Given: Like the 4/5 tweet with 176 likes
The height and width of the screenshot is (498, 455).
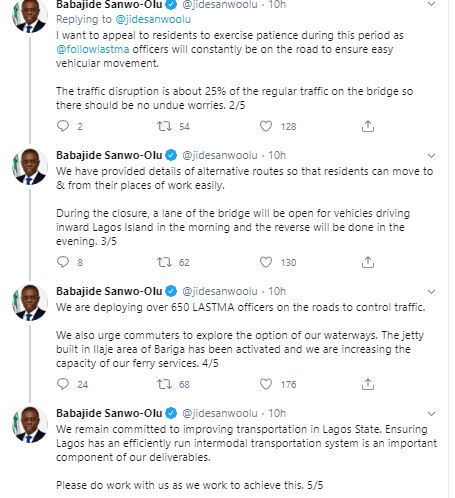Looking at the screenshot, I should 266,384.
